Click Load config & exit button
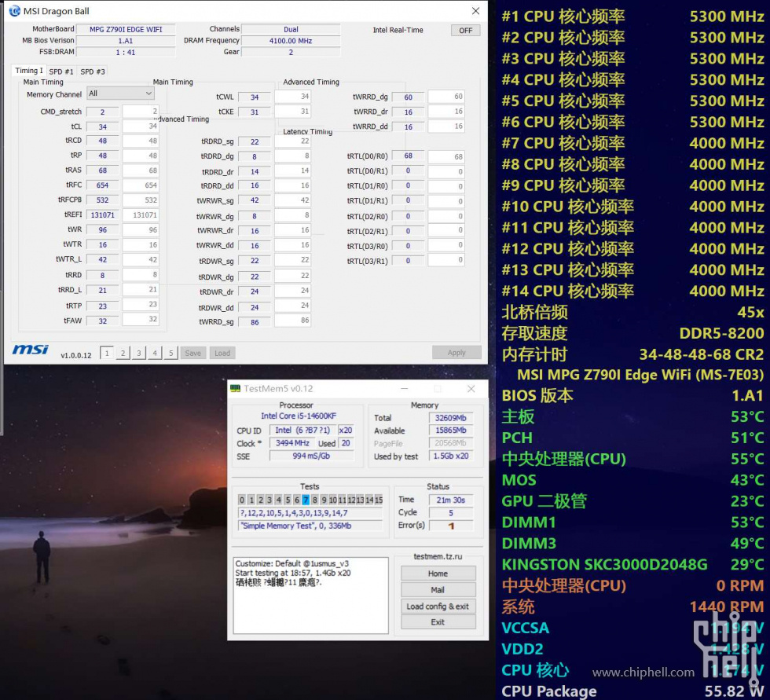 pos(438,607)
